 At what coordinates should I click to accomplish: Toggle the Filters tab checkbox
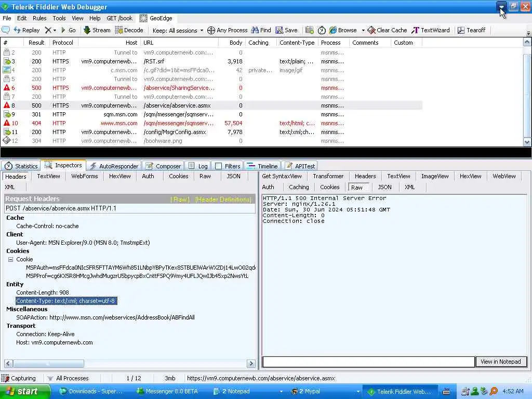(219, 166)
